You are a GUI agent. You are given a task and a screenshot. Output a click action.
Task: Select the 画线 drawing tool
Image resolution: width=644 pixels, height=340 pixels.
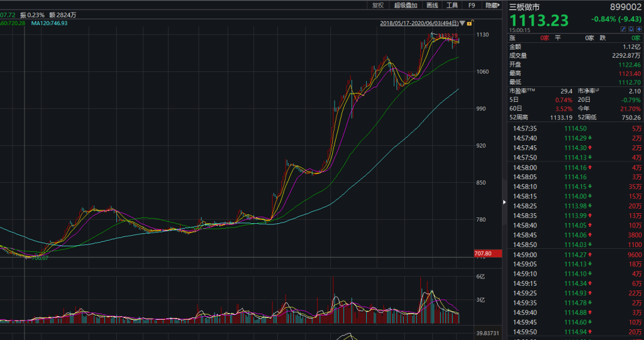tap(432, 5)
